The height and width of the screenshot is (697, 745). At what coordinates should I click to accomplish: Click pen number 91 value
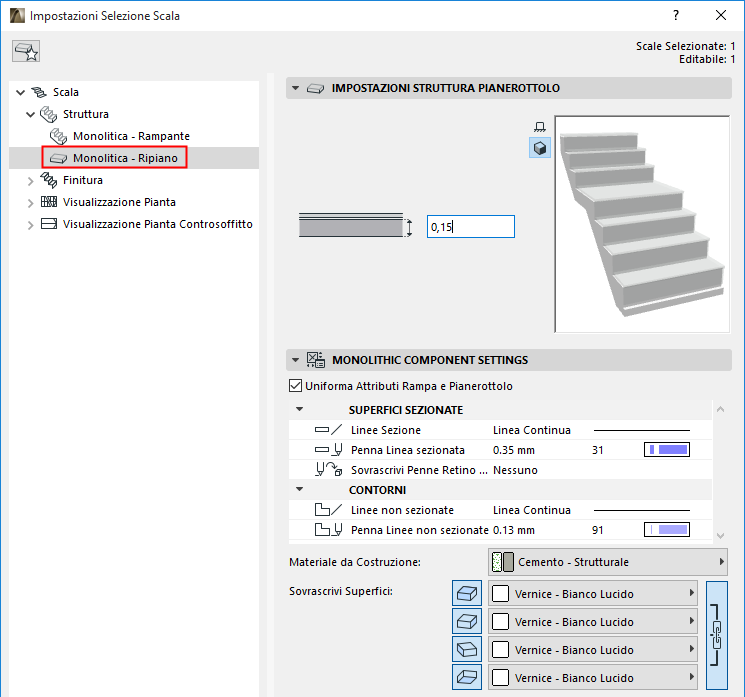tap(597, 530)
